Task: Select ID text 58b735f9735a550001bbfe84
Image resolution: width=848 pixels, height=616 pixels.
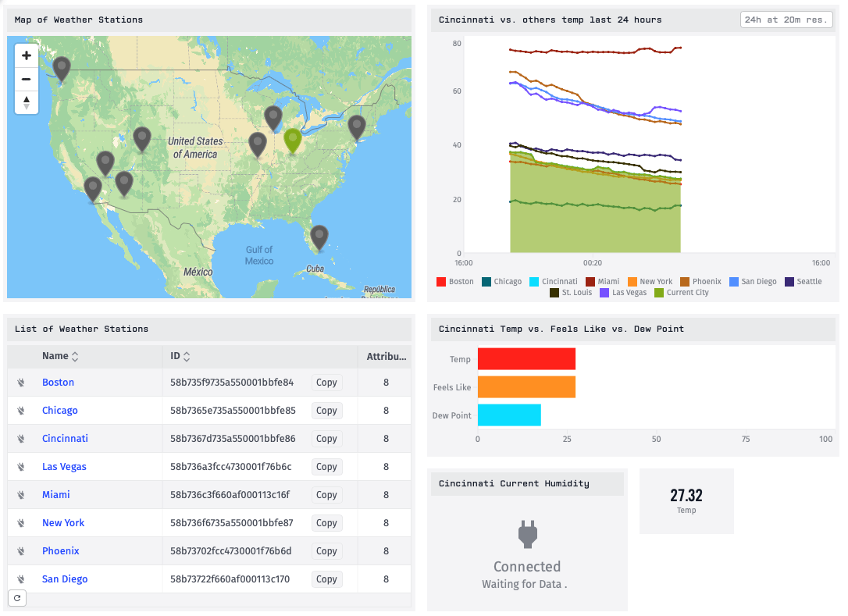Action: [232, 383]
